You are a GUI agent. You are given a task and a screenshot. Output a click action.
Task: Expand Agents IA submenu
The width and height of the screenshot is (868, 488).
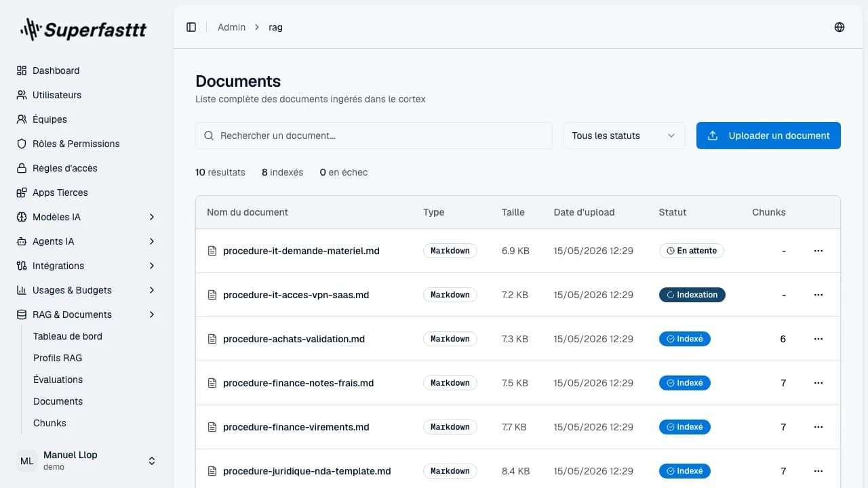(x=86, y=241)
